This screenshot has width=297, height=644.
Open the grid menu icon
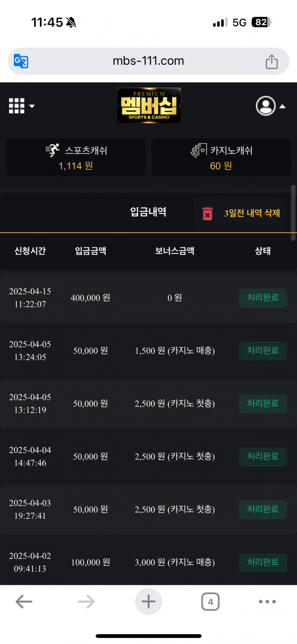coord(17,105)
